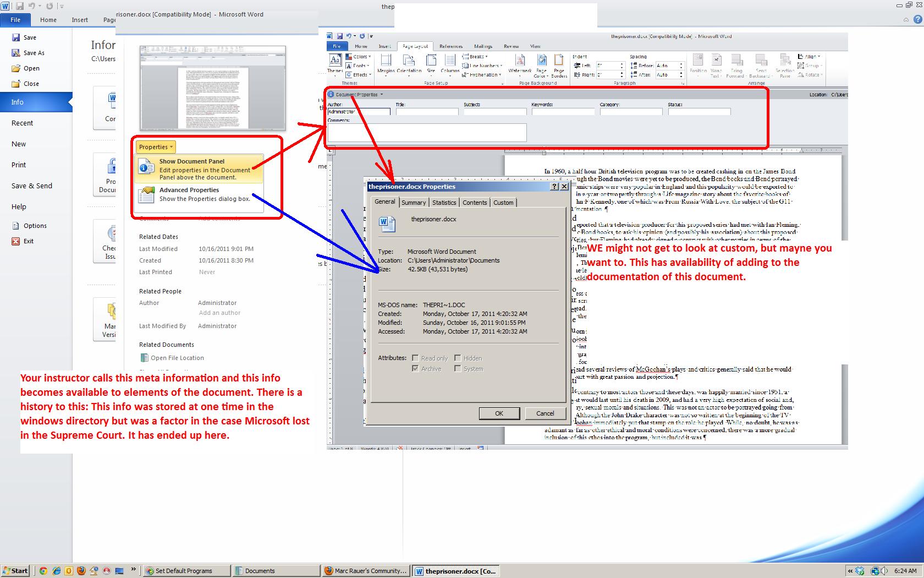
Task: Switch to the Contents tab in Properties dialog
Action: pos(475,203)
